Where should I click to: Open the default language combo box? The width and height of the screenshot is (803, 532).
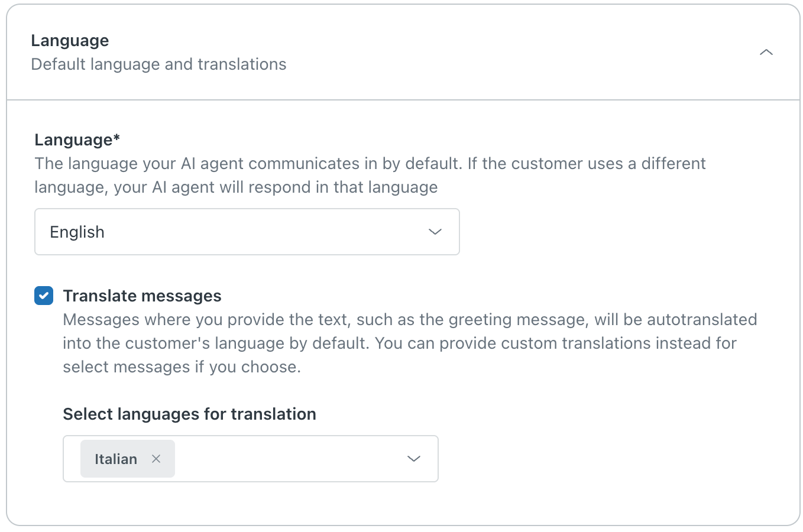[x=247, y=232]
